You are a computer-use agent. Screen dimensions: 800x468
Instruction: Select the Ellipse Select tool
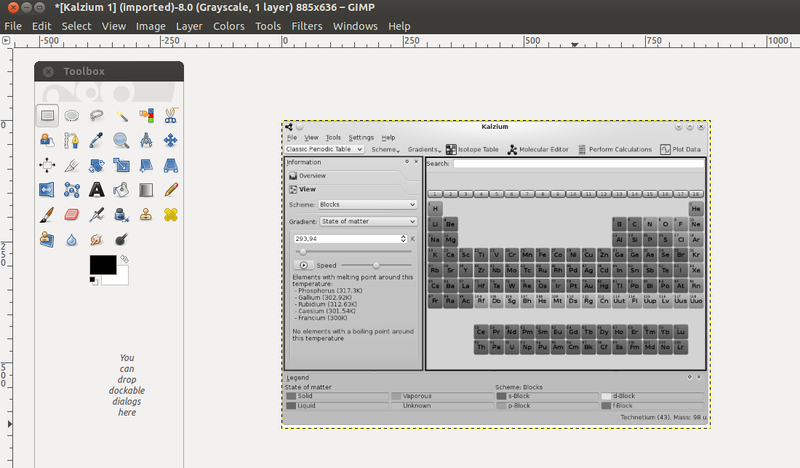[71, 116]
